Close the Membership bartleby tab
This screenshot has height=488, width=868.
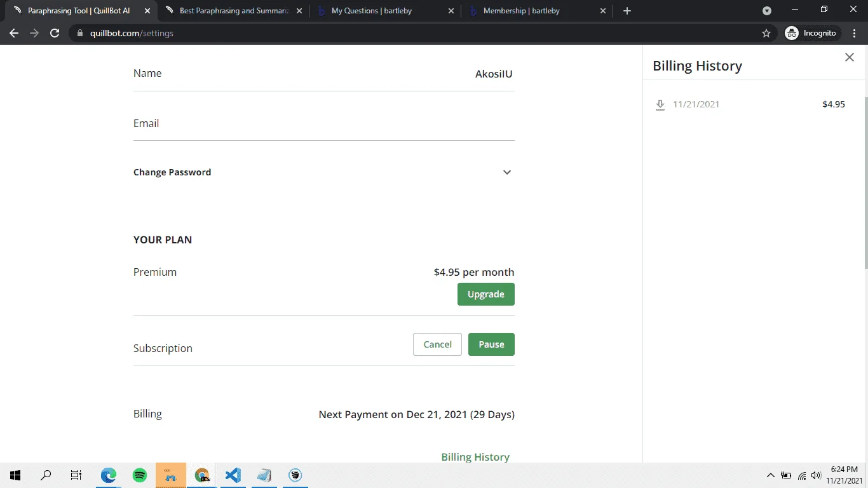[603, 11]
